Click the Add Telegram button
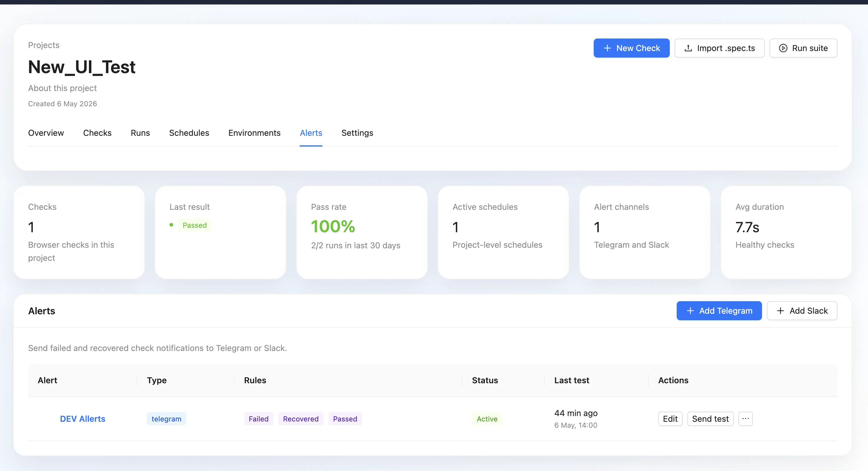 pyautogui.click(x=719, y=311)
